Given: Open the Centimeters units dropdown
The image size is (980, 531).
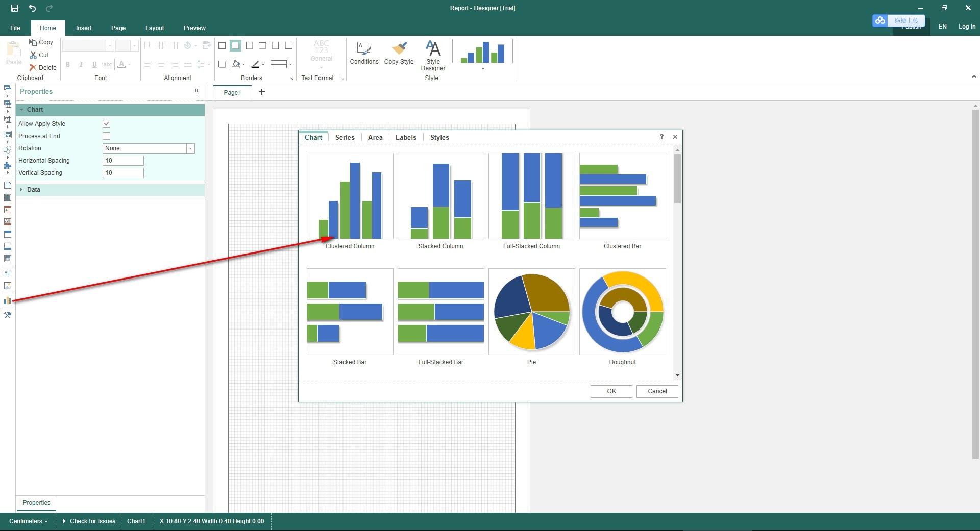Looking at the screenshot, I should (x=28, y=521).
